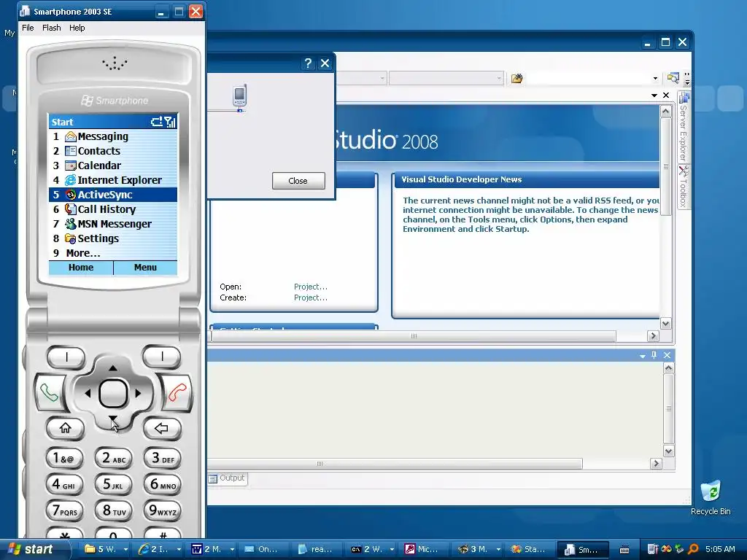Open the Help menu of the emulator
Viewport: 747px width, 560px height.
(x=77, y=28)
